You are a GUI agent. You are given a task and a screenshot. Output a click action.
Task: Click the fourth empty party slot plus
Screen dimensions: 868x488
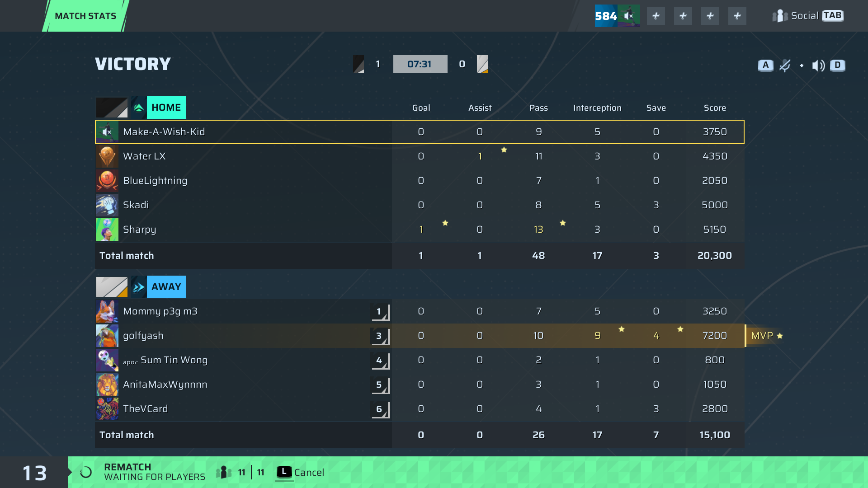[x=737, y=16]
